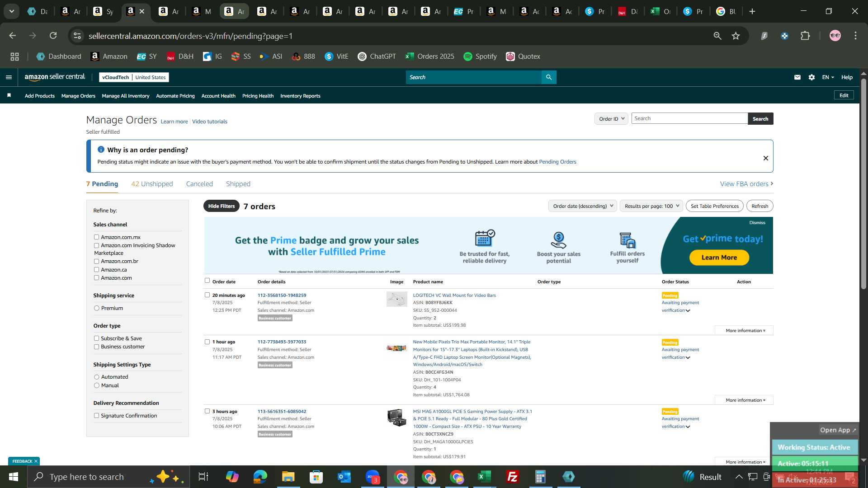This screenshot has height=488, width=868.
Task: Open File Explorer from the taskbar
Action: 288,477
